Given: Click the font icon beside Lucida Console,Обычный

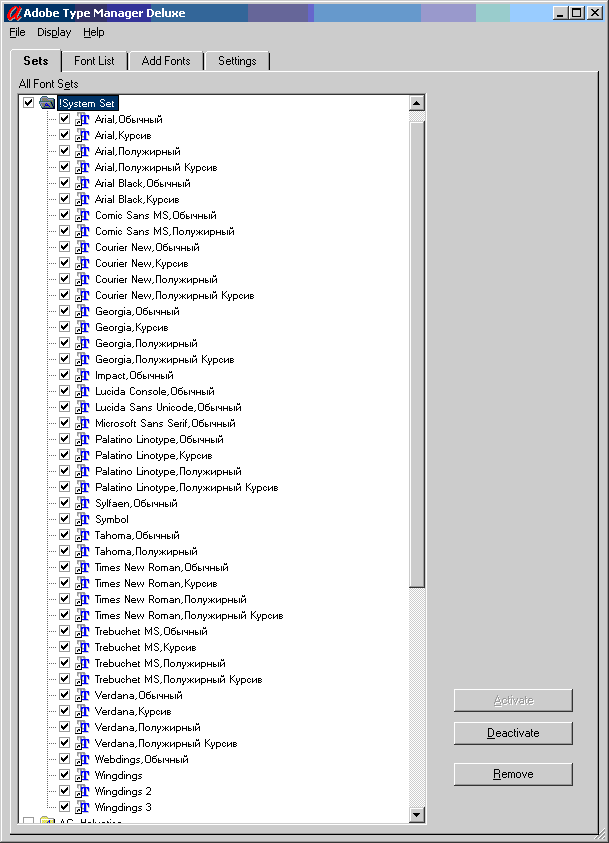Looking at the screenshot, I should (82, 391).
